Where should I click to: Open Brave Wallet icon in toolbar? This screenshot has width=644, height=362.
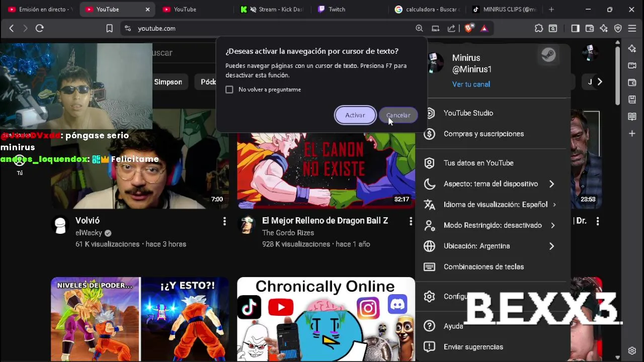pyautogui.click(x=590, y=29)
